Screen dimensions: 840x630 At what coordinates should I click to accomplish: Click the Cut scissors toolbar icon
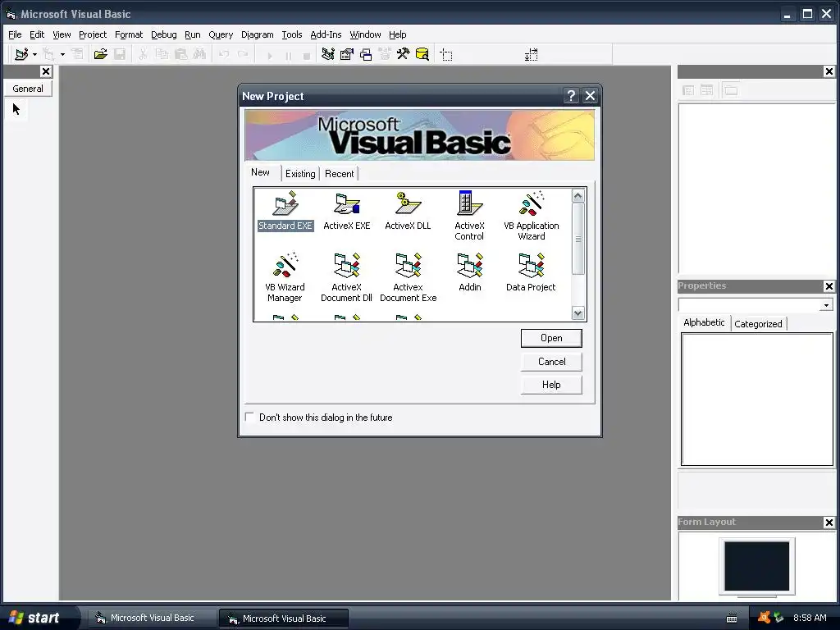pos(143,54)
